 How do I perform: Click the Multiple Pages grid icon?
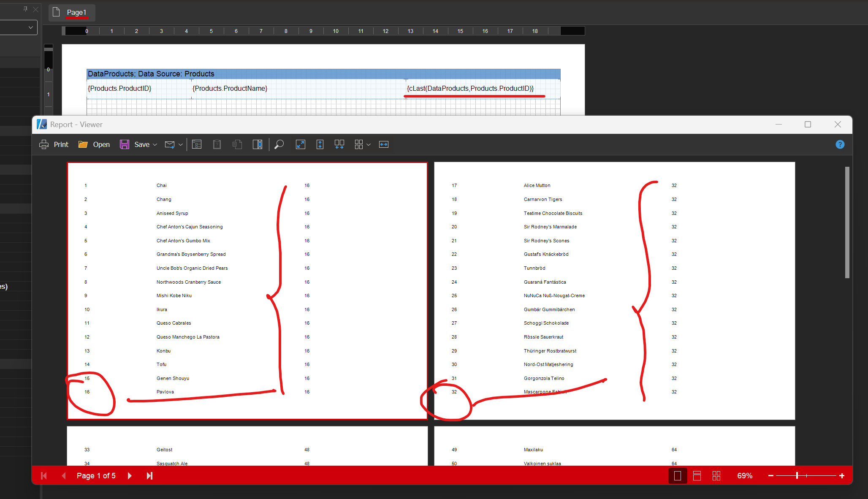[359, 144]
